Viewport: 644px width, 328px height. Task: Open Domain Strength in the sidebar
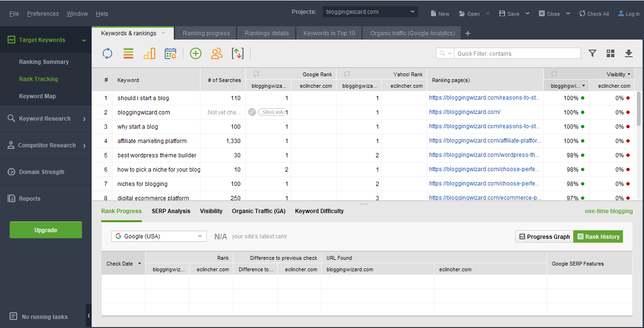(x=42, y=172)
